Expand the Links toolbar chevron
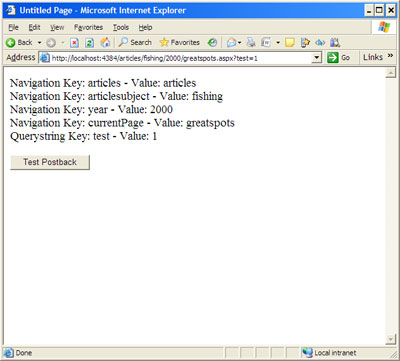This screenshot has width=400, height=361. tap(390, 55)
